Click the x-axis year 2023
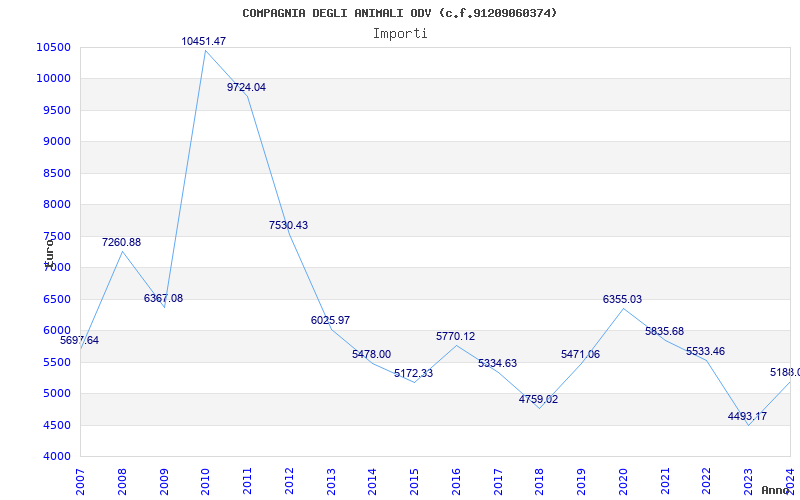The width and height of the screenshot is (800, 500). point(748,482)
